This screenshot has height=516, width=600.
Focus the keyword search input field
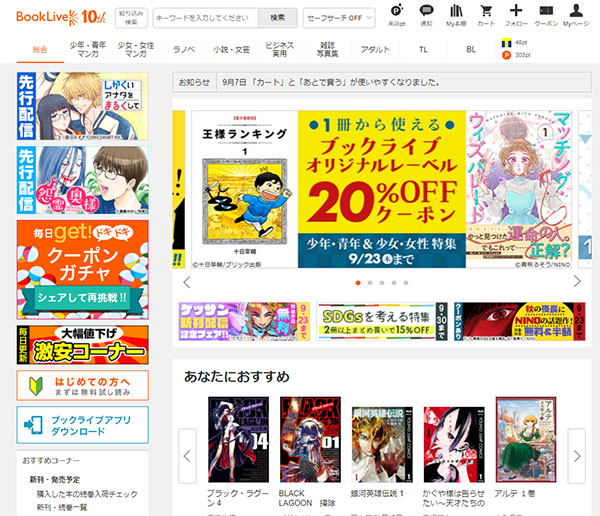pyautogui.click(x=205, y=18)
